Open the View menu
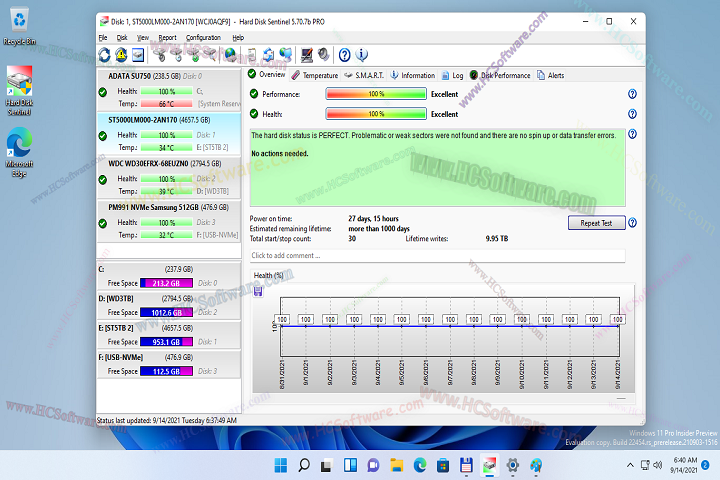Image resolution: width=720 pixels, height=480 pixels. point(143,38)
